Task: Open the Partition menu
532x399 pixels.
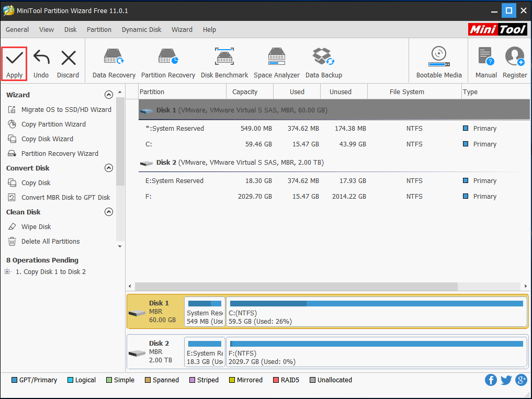Action: (x=99, y=29)
